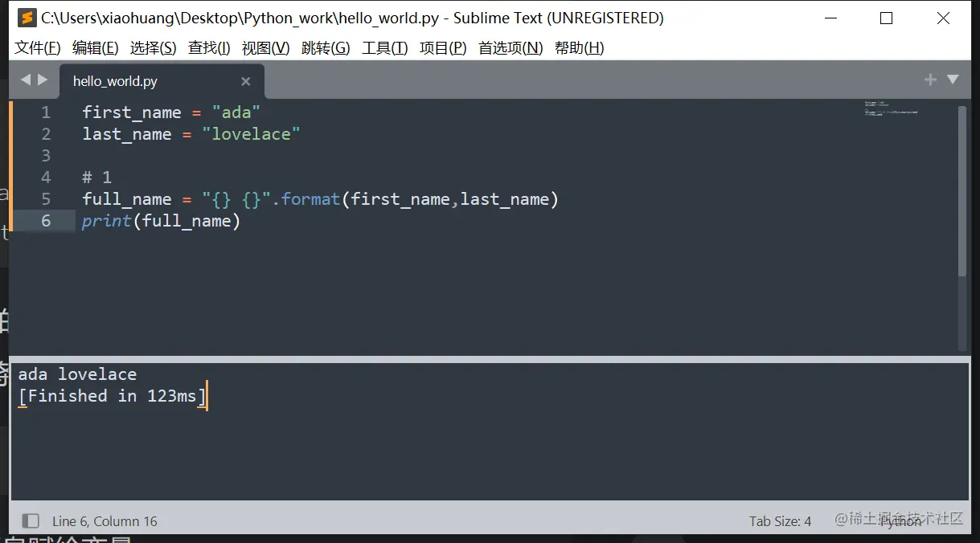Image resolution: width=980 pixels, height=543 pixels.
Task: Click line number 3 in the gutter
Action: [x=46, y=156]
